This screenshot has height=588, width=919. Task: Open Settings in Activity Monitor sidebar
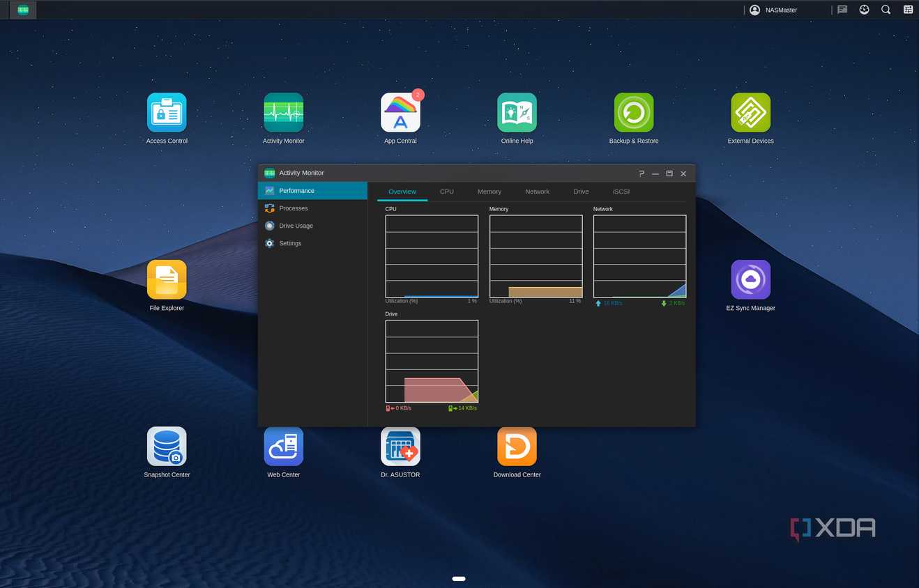coord(312,243)
